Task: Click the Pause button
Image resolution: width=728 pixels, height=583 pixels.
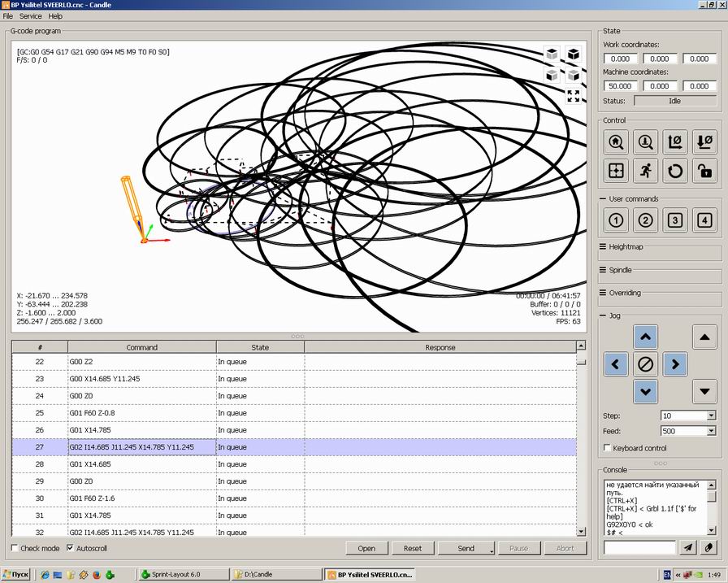Action: 519,548
